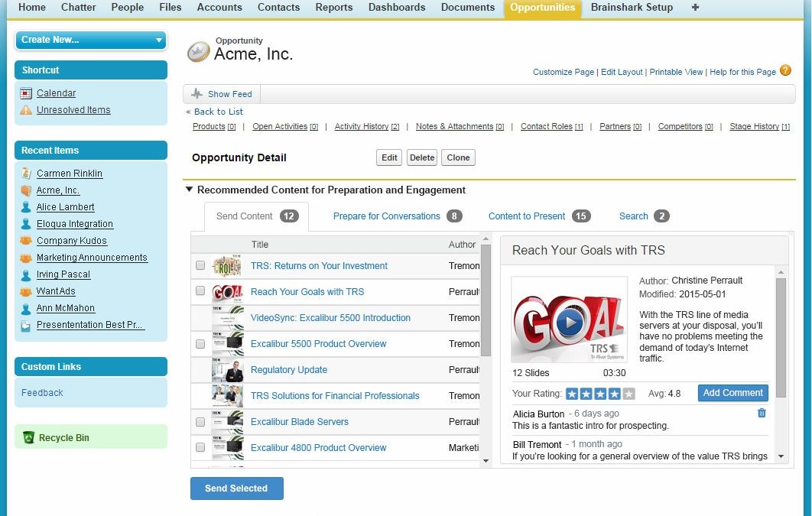Play the Reach Your Goals presentation preview

[570, 323]
